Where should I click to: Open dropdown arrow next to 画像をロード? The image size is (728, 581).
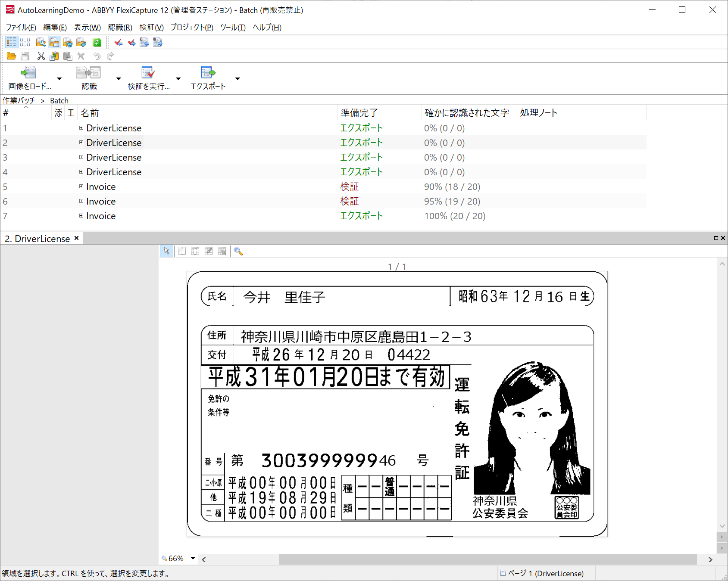(x=59, y=78)
